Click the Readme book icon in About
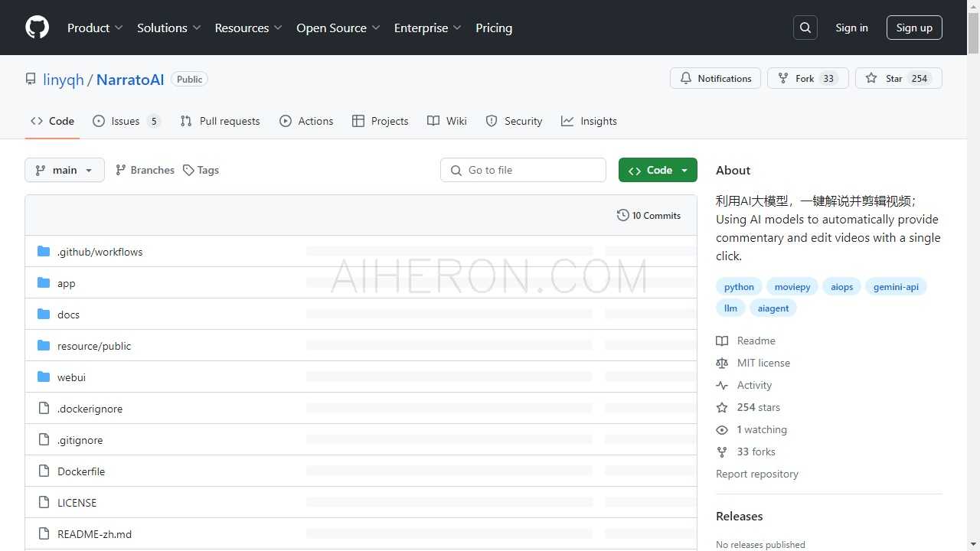 click(x=722, y=341)
